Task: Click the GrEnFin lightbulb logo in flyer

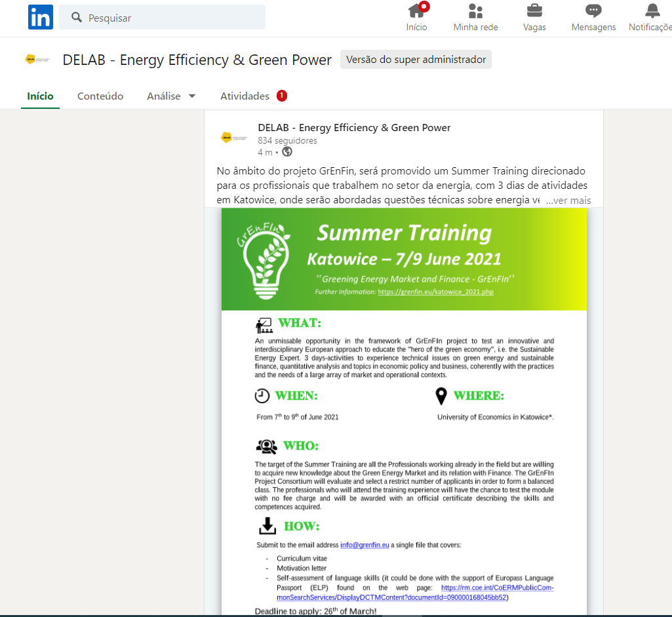Action: click(264, 260)
